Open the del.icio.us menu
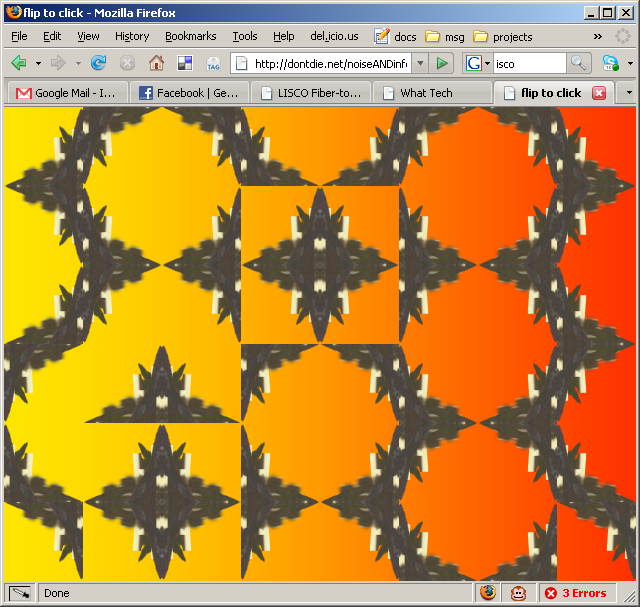 pos(334,36)
